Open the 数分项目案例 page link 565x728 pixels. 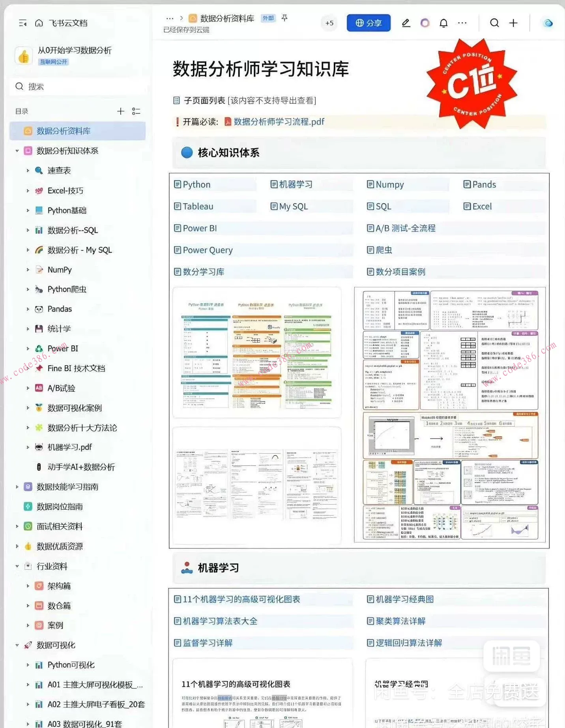coord(400,272)
